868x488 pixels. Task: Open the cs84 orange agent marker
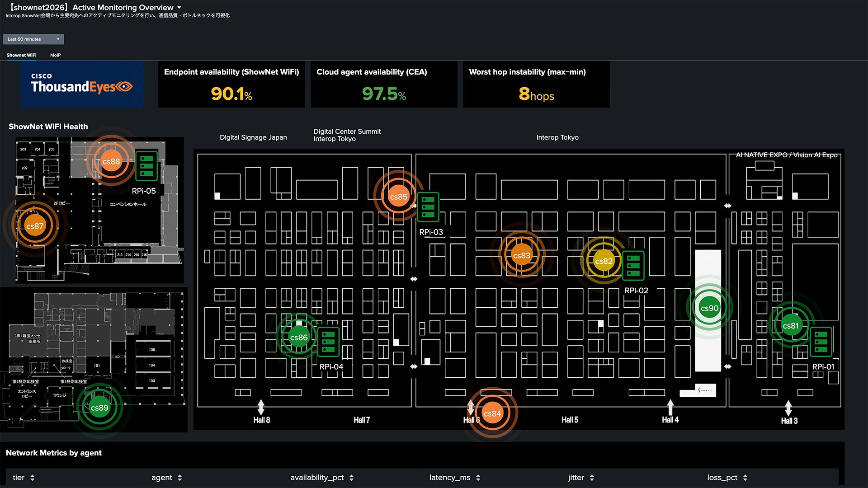point(492,413)
